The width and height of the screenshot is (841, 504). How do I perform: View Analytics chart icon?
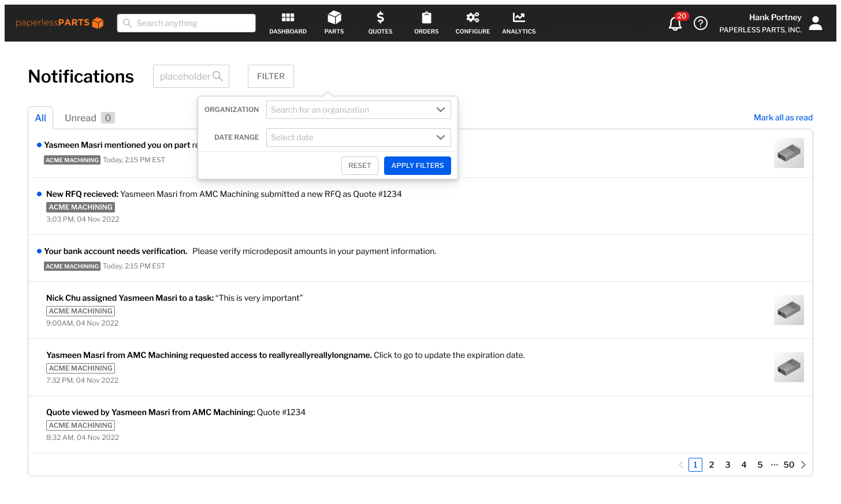pos(518,23)
